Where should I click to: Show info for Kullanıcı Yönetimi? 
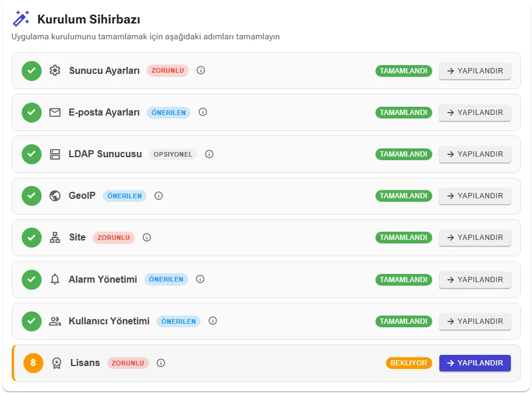click(x=213, y=321)
